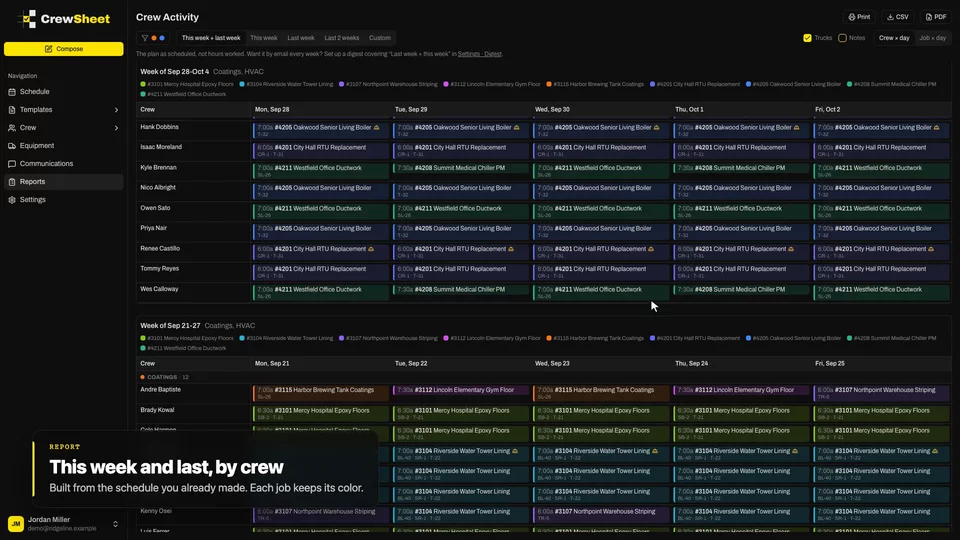Open the Templates navigation item
Viewport: 960px width, 540px height.
click(x=64, y=110)
